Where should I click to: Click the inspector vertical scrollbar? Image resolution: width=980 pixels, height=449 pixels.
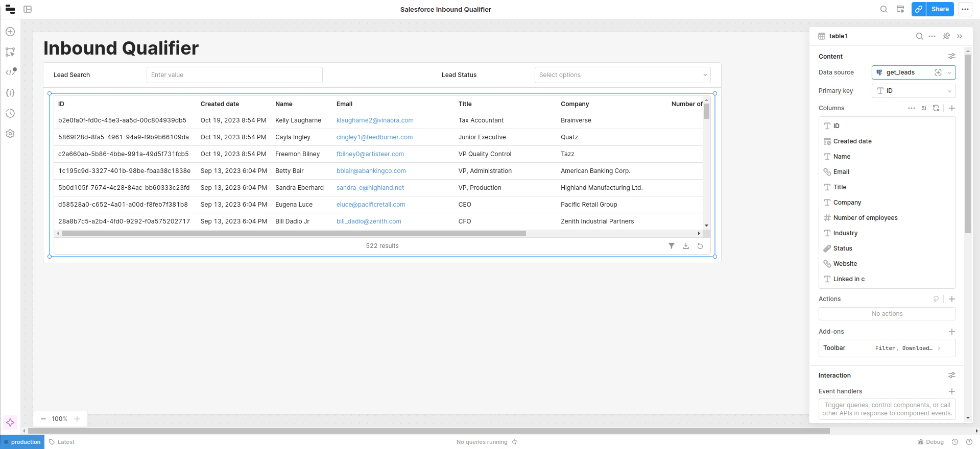tap(968, 144)
